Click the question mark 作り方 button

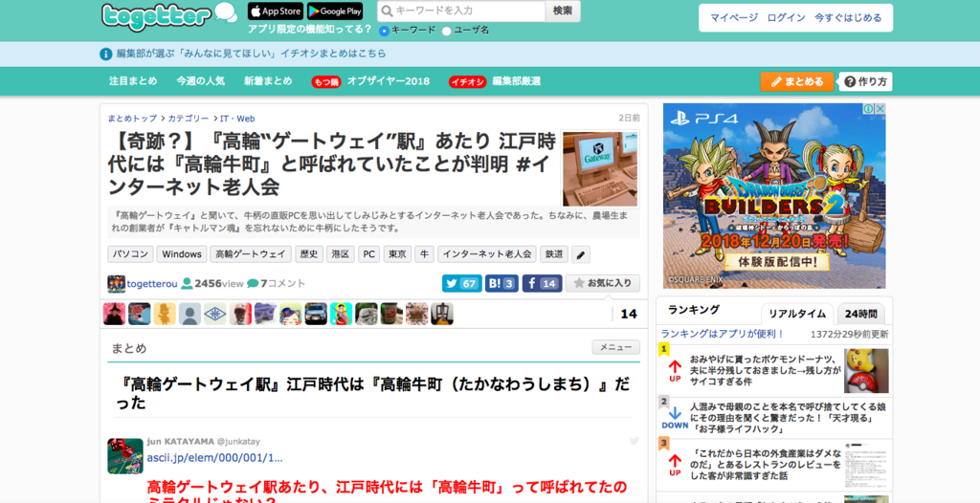point(865,82)
